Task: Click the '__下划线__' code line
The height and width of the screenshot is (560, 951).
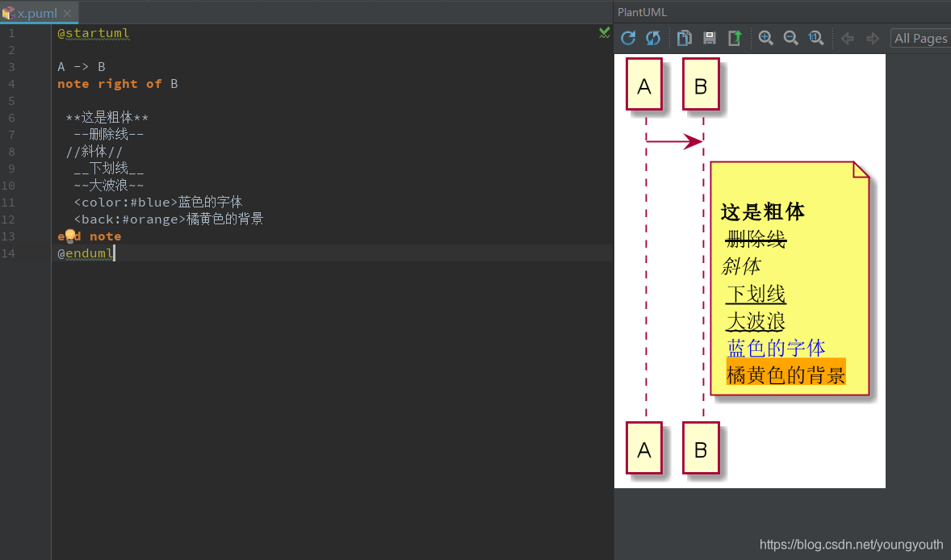Action: pos(108,169)
